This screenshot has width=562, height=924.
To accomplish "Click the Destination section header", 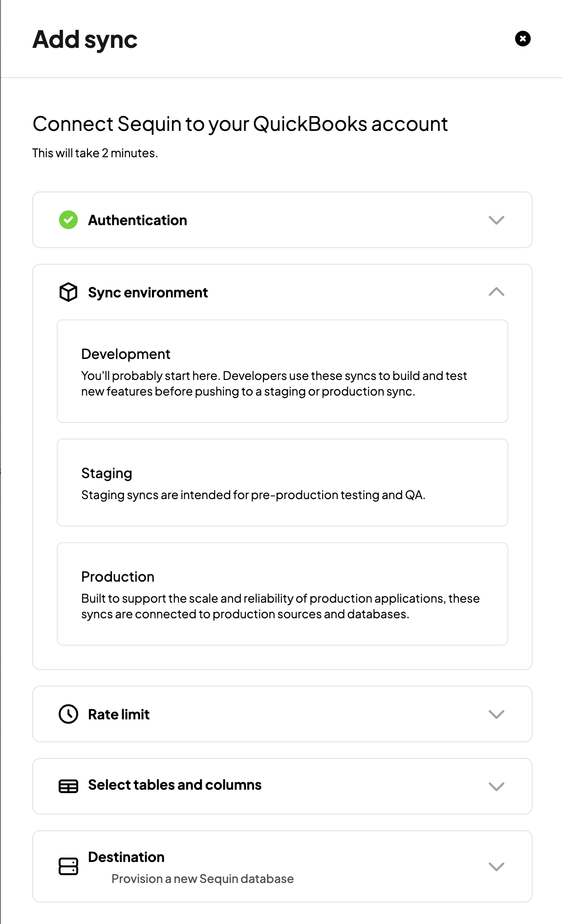I will tap(126, 857).
